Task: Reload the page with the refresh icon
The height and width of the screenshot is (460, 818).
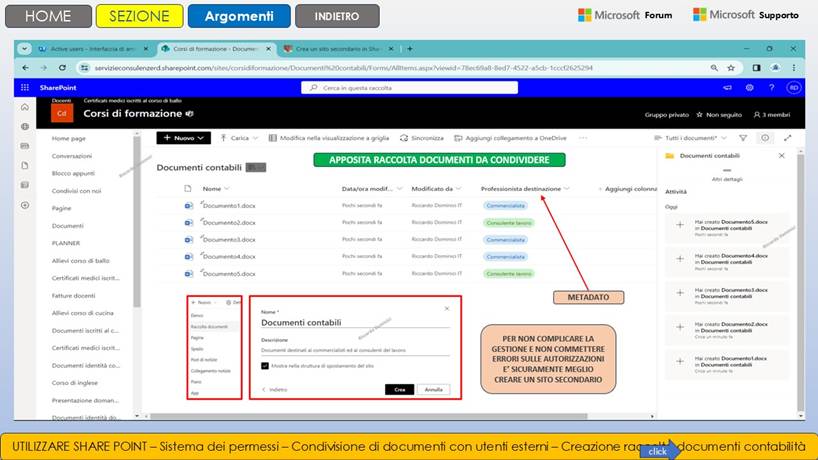Action: 62,68
